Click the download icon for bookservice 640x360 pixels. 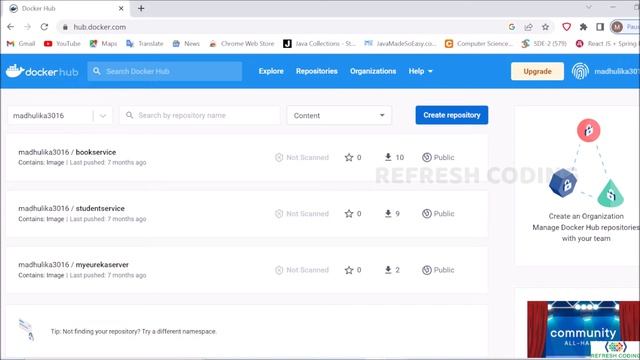(x=388, y=157)
